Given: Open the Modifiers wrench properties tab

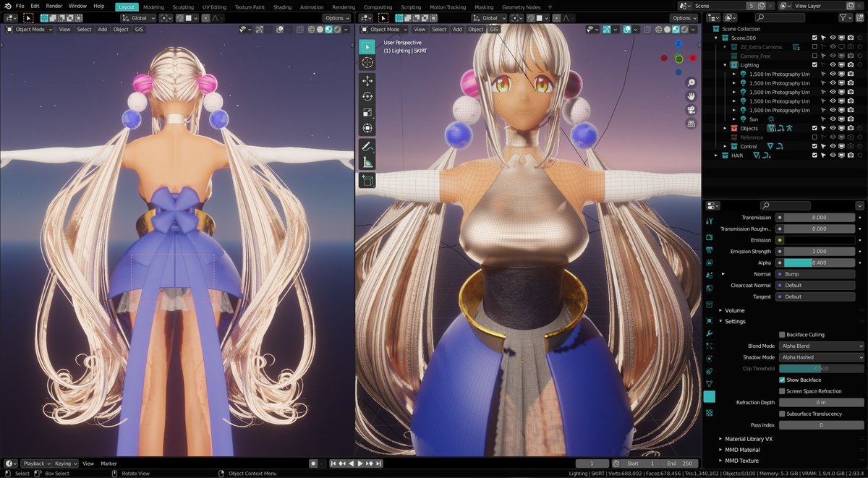Looking at the screenshot, I should [x=709, y=333].
